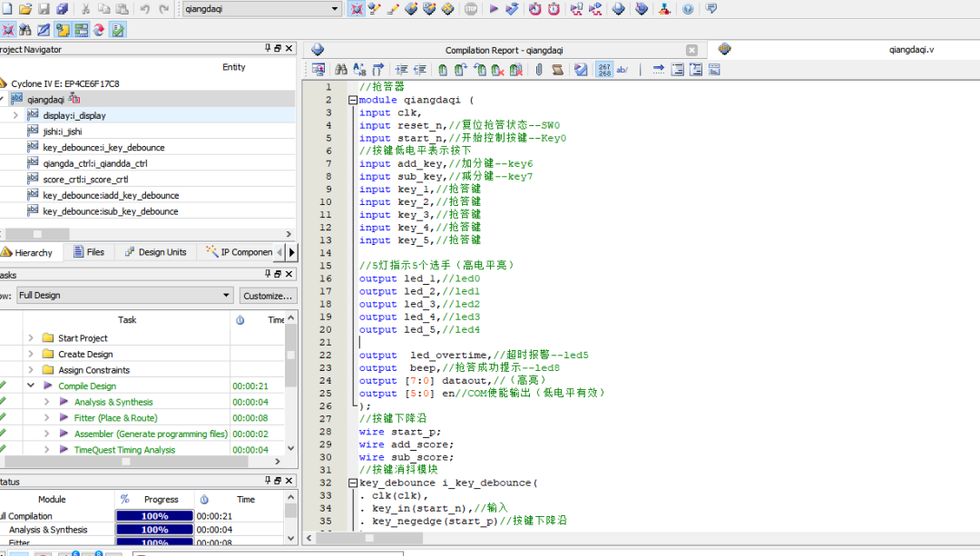Collapse the module qiangdaqi code fold box
The height and width of the screenshot is (556, 980).
[352, 100]
